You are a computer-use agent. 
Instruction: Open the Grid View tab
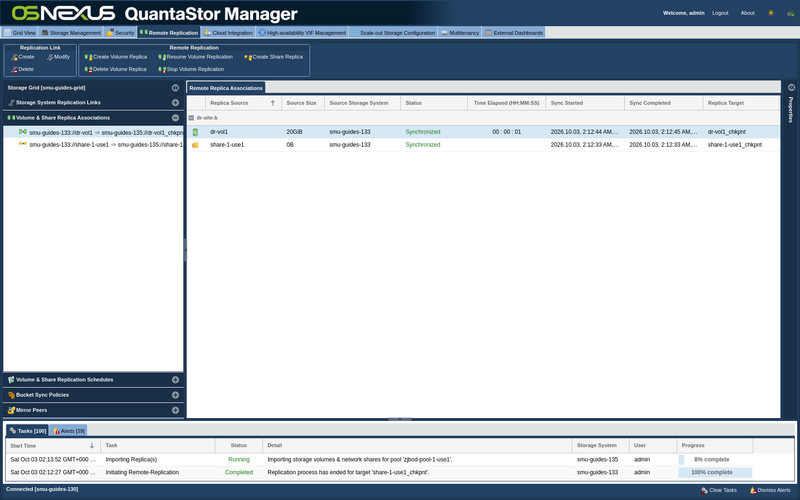(19, 33)
